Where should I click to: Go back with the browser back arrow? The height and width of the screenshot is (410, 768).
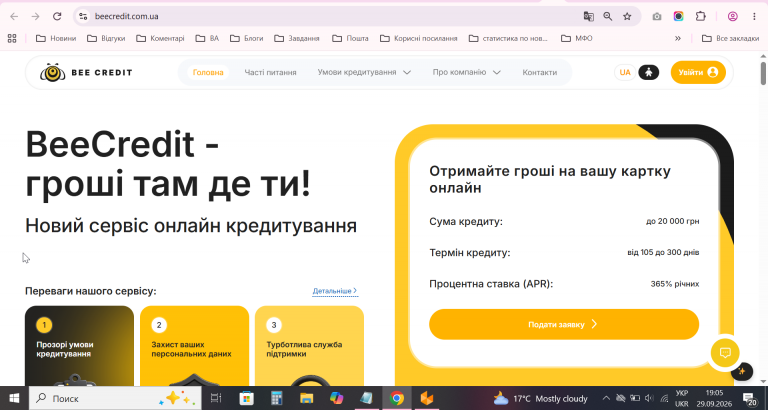point(14,16)
